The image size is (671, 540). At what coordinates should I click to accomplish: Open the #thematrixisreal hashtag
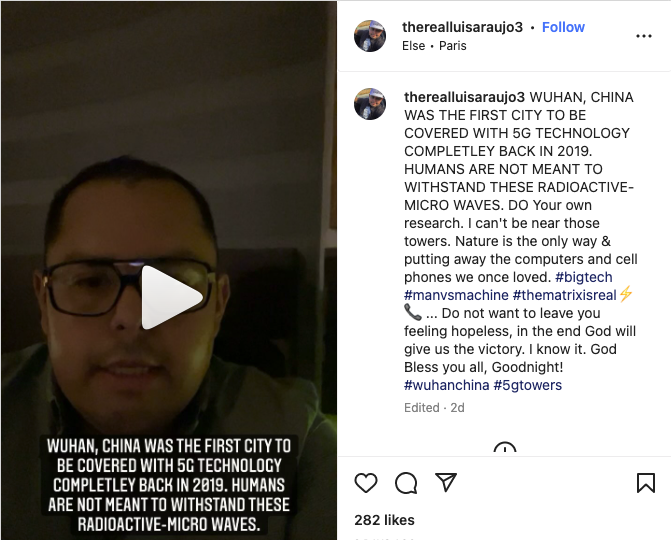(564, 295)
